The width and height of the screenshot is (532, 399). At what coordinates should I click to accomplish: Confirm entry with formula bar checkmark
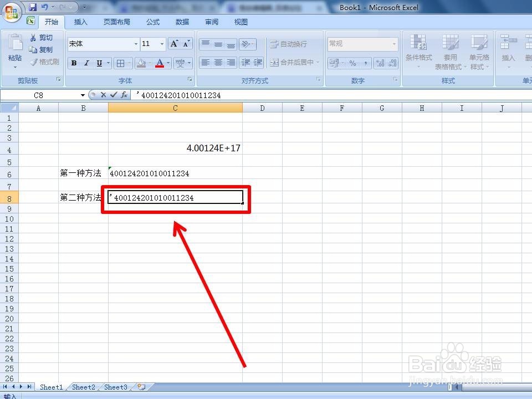tap(113, 95)
